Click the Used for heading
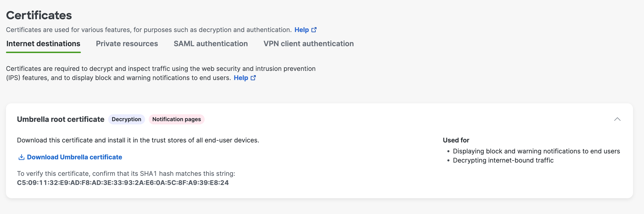The width and height of the screenshot is (644, 214). pyautogui.click(x=456, y=140)
